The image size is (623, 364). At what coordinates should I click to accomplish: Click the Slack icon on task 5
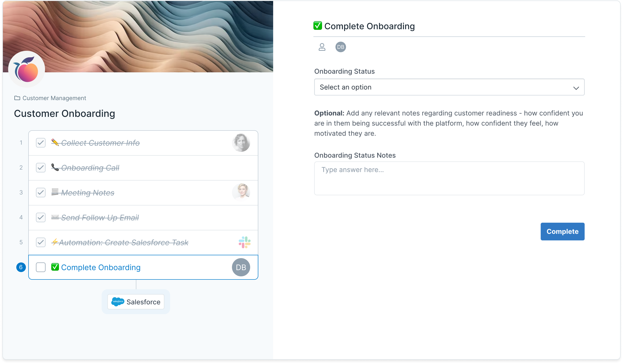click(244, 242)
